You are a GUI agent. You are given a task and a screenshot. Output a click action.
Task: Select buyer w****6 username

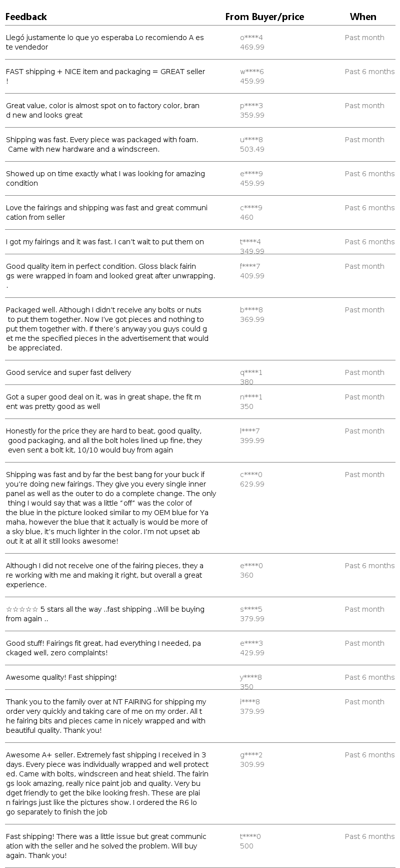coord(252,72)
